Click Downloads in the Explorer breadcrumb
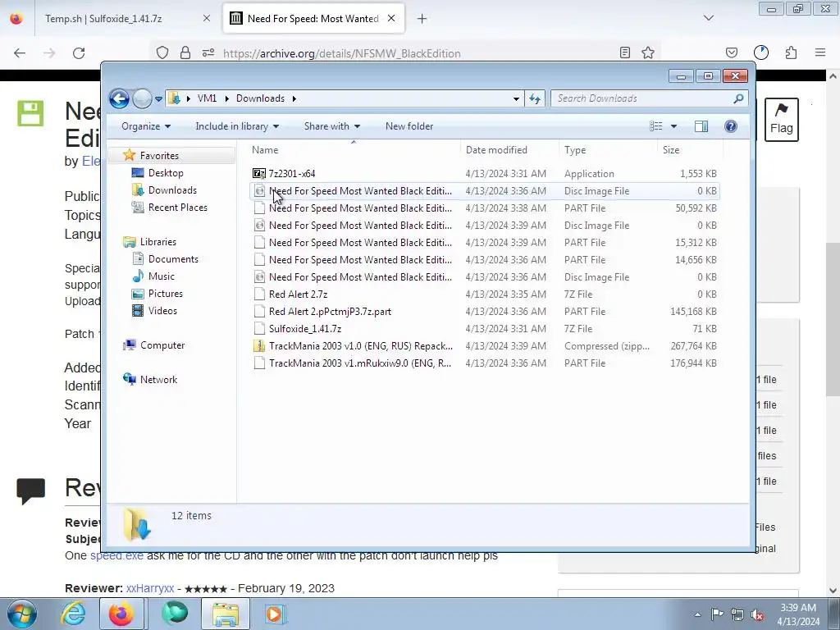The width and height of the screenshot is (840, 630). 260,98
